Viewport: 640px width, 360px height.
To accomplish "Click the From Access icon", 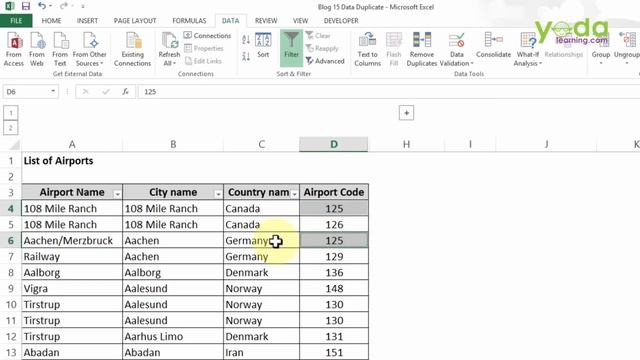I will pyautogui.click(x=13, y=49).
